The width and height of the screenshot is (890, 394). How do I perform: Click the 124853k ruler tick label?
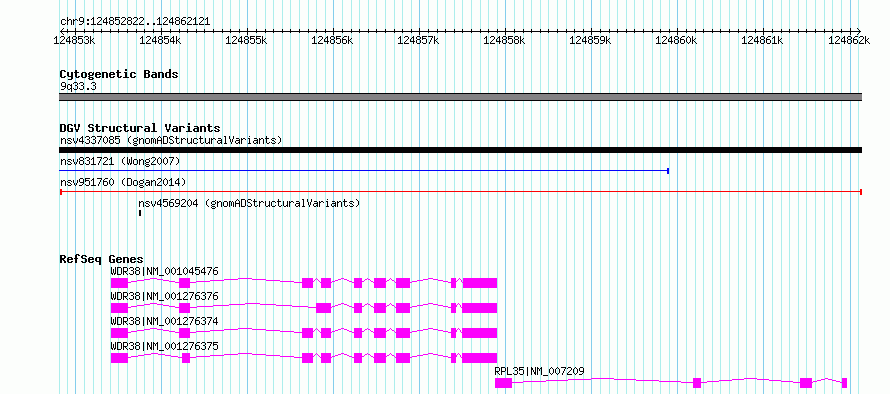click(x=74, y=40)
